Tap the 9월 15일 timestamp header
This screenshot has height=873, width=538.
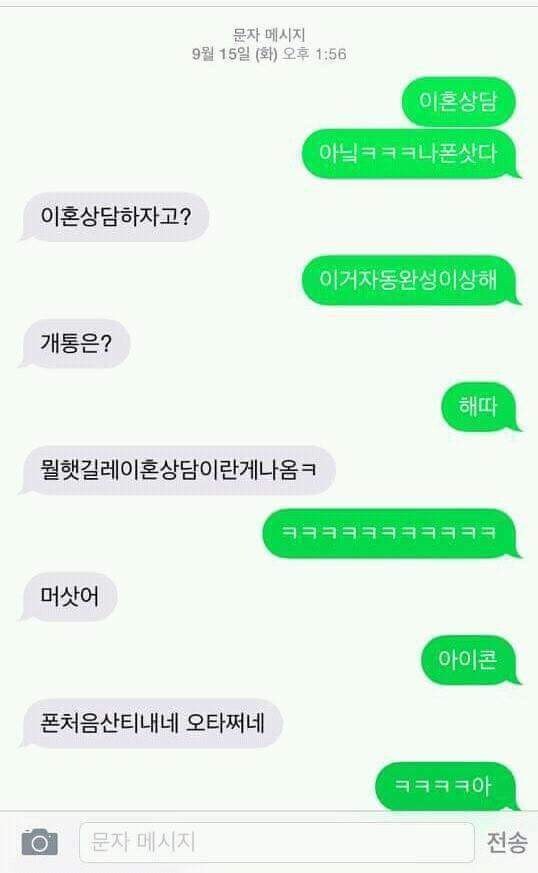(x=221, y=54)
